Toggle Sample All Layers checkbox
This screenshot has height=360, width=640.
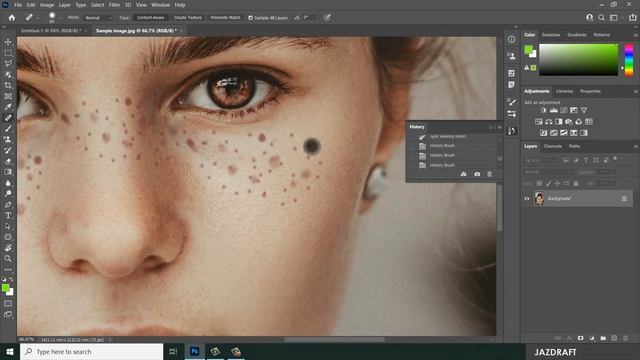[251, 18]
